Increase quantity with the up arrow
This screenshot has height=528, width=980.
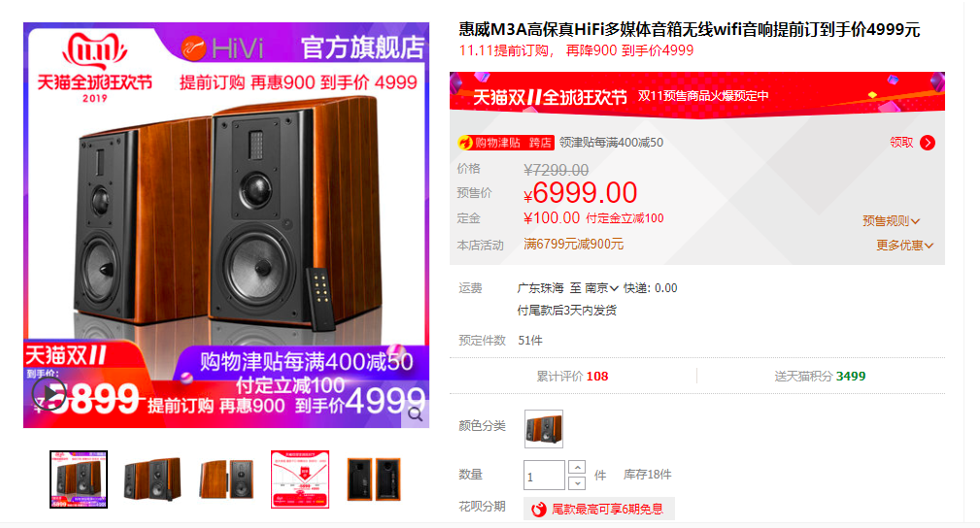pos(578,467)
